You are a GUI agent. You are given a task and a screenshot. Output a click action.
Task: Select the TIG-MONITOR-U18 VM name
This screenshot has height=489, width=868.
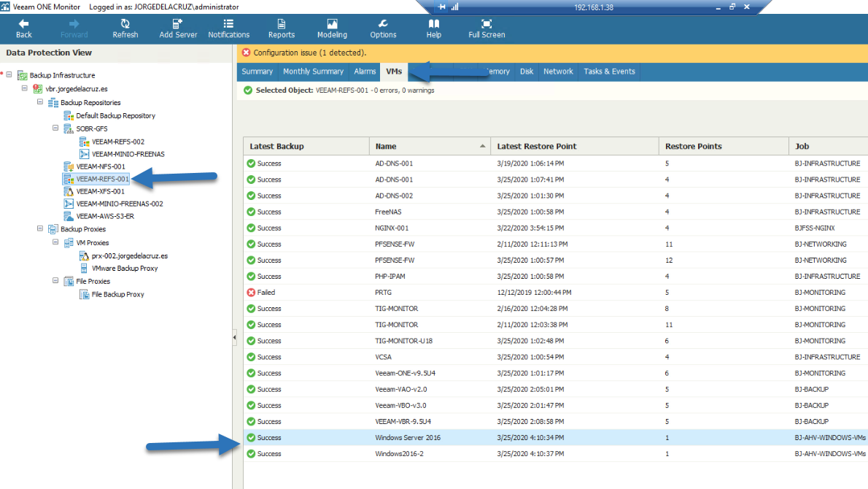pyautogui.click(x=403, y=341)
